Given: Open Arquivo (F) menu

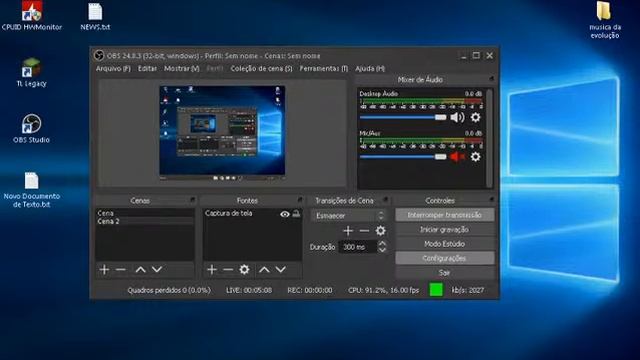Looking at the screenshot, I should (x=113, y=69).
